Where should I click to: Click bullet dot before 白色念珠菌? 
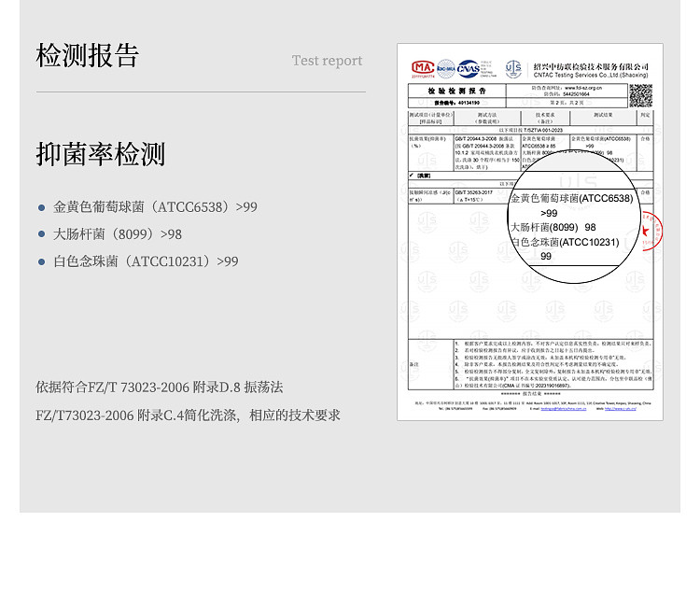(x=42, y=261)
